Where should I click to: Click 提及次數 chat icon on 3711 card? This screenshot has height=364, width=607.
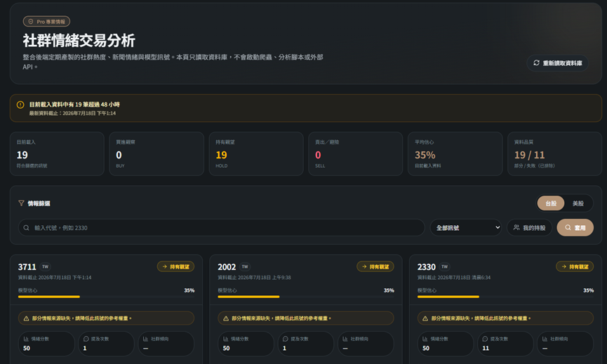86,339
